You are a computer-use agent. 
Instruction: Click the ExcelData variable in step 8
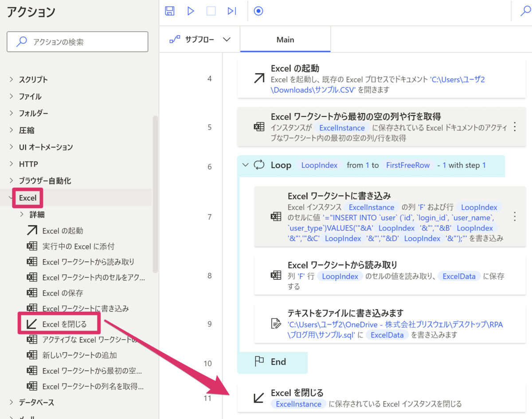pos(459,276)
